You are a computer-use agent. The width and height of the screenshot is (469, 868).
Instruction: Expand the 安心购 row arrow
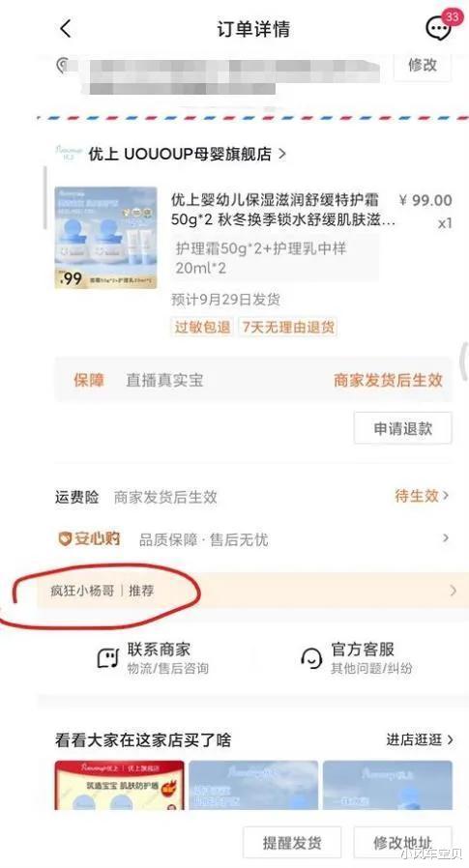click(446, 537)
